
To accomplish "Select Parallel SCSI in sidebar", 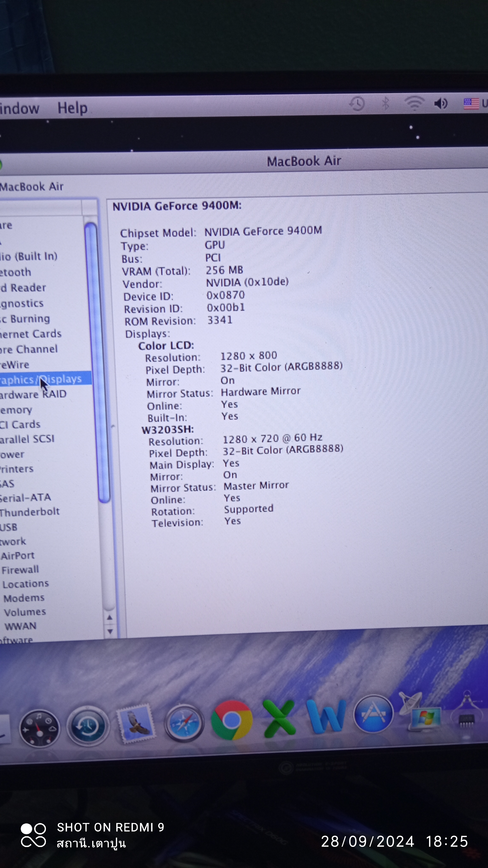I will click(27, 439).
